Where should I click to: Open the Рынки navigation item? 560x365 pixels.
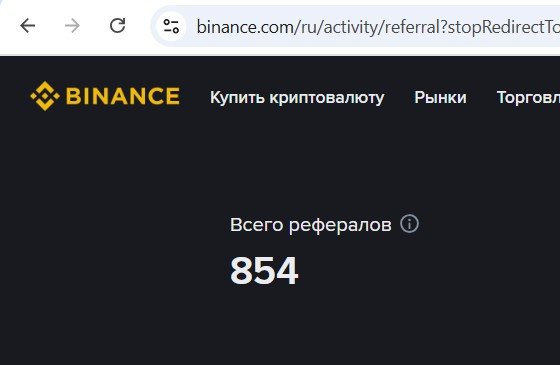pyautogui.click(x=440, y=97)
